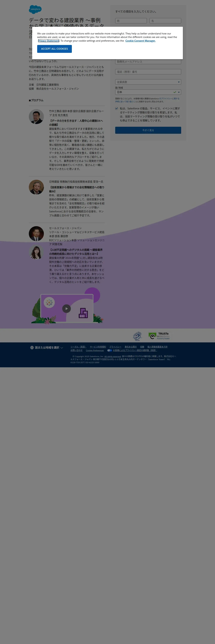
Task: Open the リーガル（英語） footer link
Action: (78, 347)
